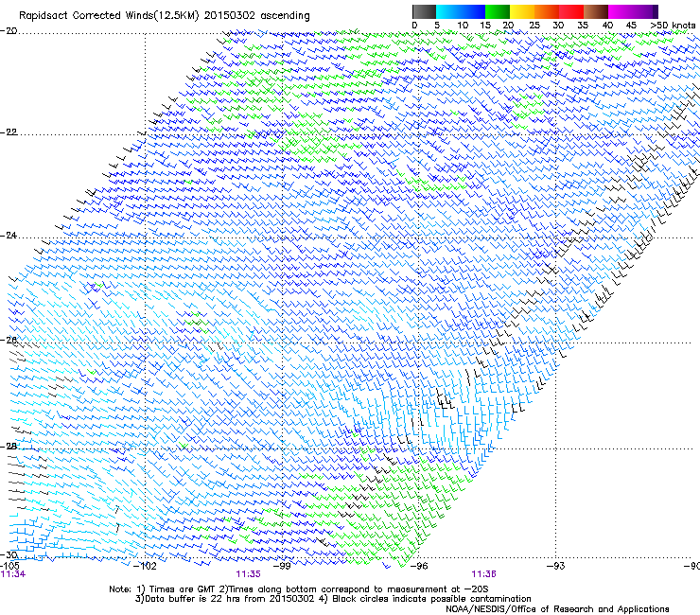Click the '-105' longitude label
The height and width of the screenshot is (615, 700).
click(x=9, y=566)
